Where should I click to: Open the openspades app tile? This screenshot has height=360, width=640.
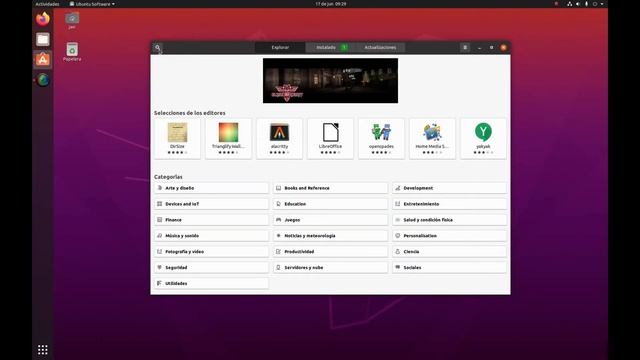click(381, 138)
